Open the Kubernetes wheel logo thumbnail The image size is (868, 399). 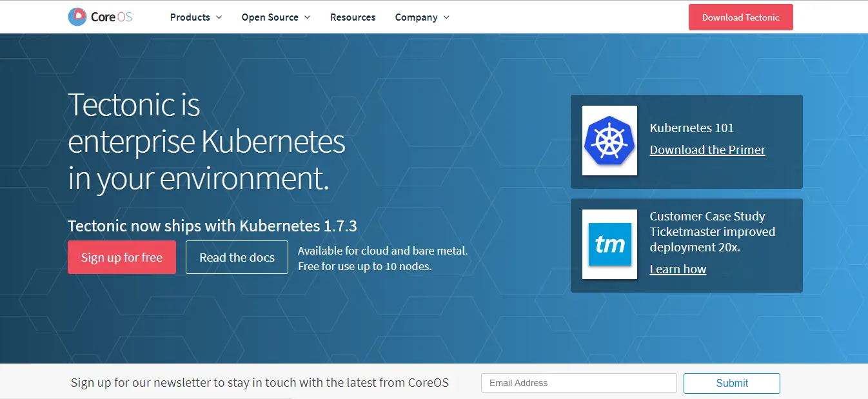[x=609, y=141]
